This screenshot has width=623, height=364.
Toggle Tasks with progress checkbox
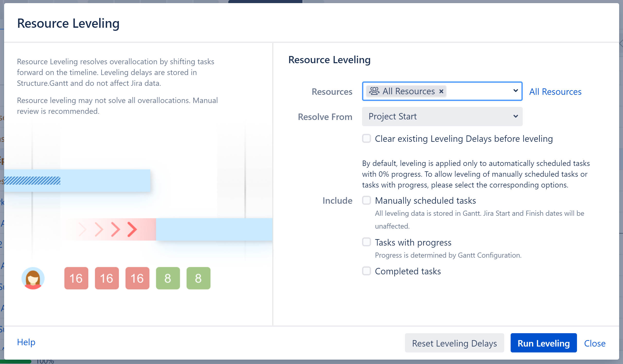pyautogui.click(x=366, y=242)
